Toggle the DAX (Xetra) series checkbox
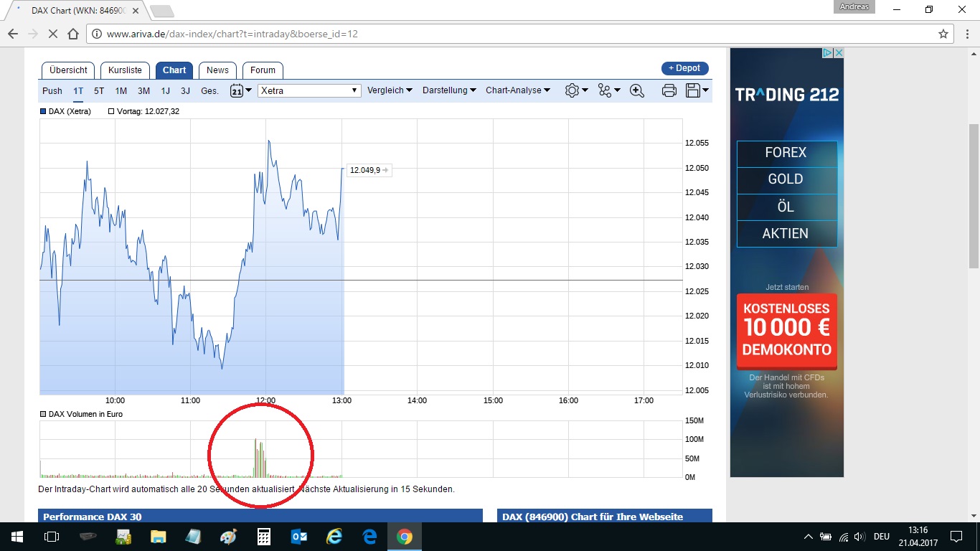The height and width of the screenshot is (551, 980). click(x=42, y=111)
